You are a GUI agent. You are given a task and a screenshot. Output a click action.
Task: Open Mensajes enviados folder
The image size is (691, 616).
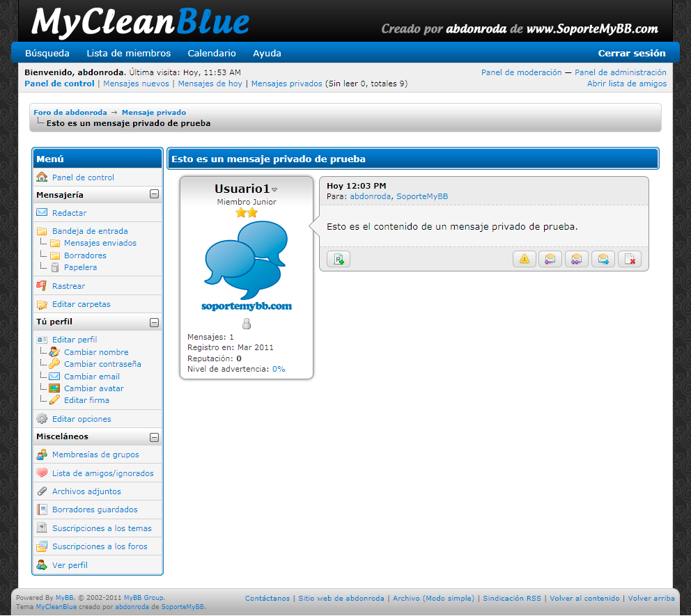coord(100,243)
